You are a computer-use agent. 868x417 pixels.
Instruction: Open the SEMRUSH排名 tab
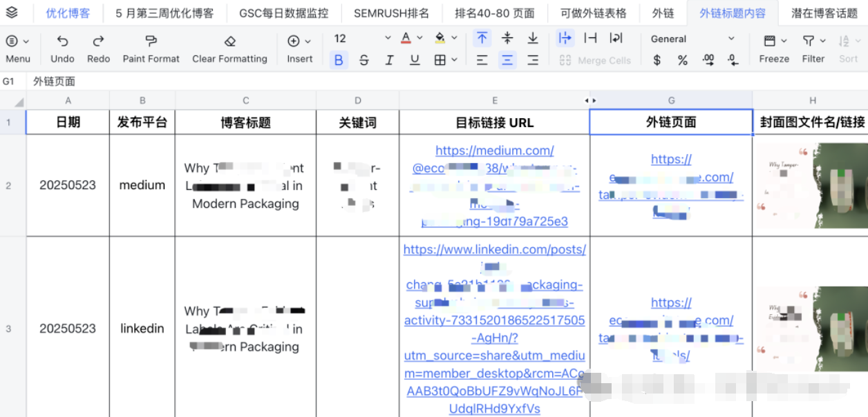click(x=391, y=13)
